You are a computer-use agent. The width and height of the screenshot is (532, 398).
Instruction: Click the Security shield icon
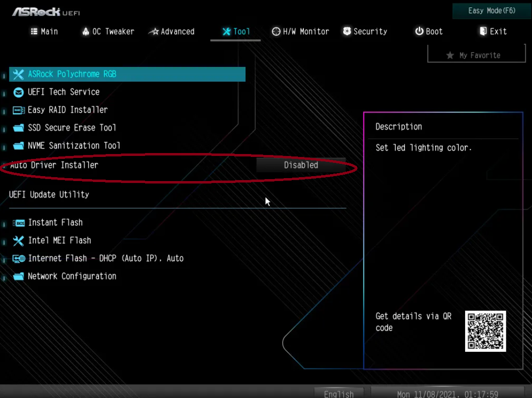[347, 31]
